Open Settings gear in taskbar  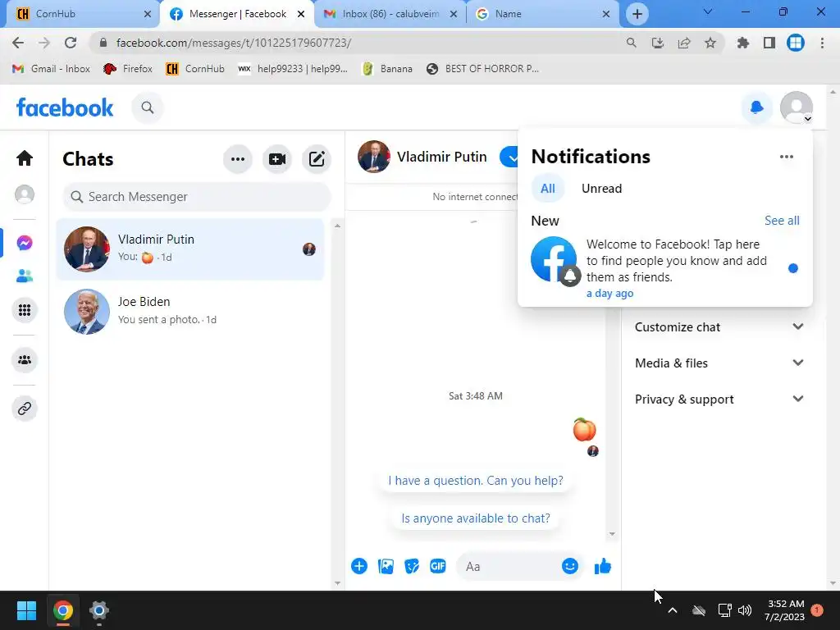point(99,610)
